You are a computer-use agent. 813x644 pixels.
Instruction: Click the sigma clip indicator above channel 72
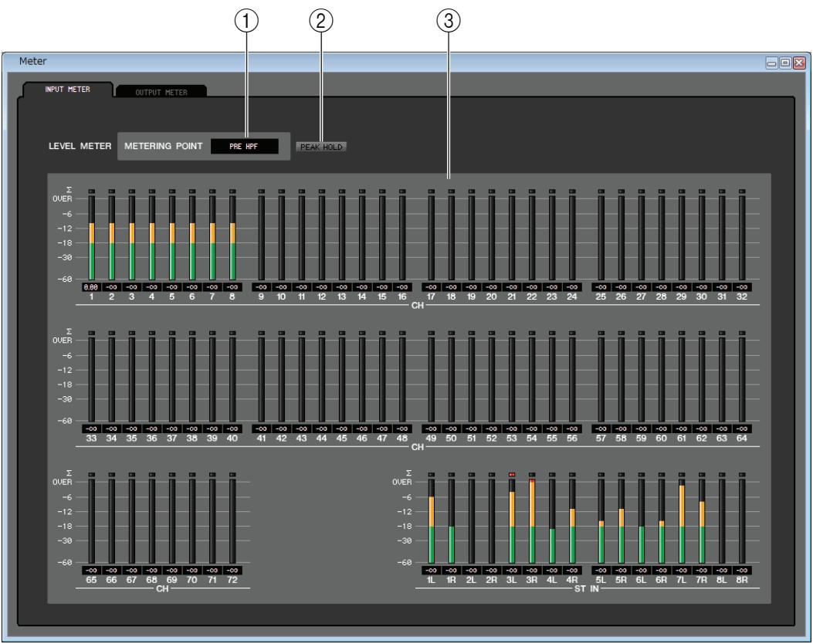pos(232,474)
